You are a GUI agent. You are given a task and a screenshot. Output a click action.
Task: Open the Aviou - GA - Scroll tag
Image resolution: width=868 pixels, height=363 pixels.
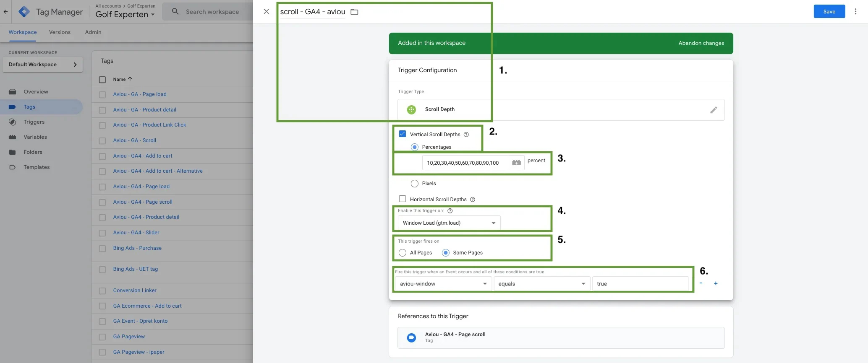coord(134,140)
